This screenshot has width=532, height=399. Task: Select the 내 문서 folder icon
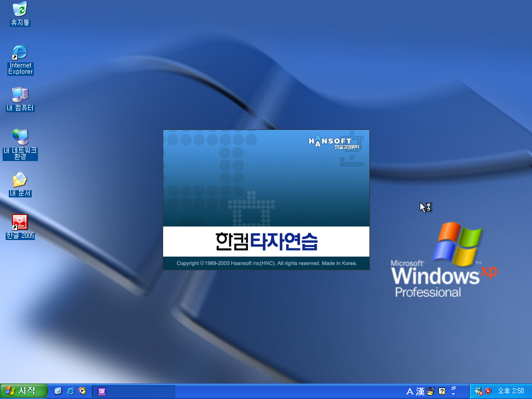20,184
